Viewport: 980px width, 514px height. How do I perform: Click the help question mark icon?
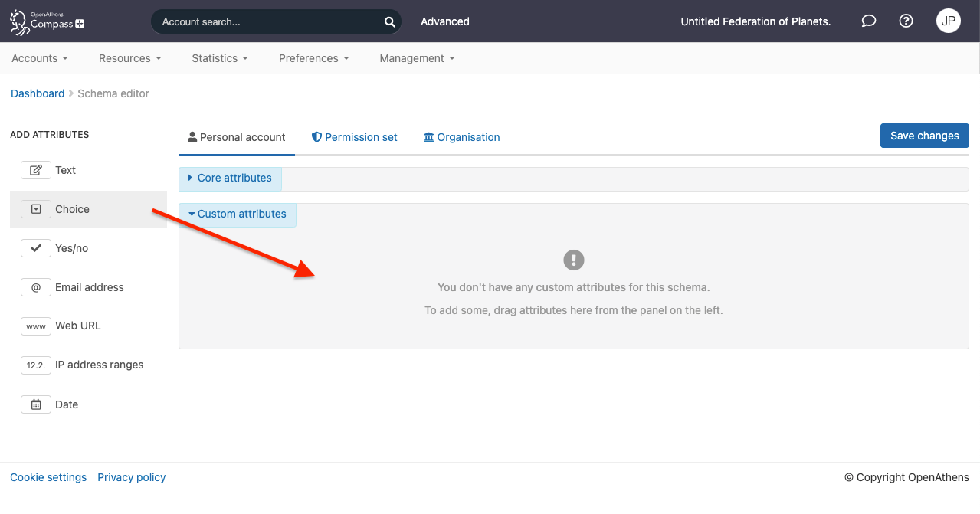point(906,21)
